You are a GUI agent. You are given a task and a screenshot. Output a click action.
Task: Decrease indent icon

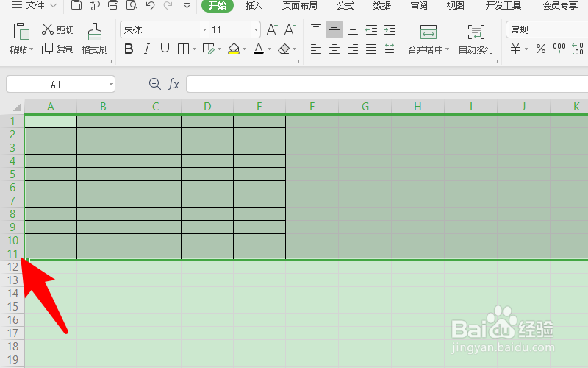371,29
